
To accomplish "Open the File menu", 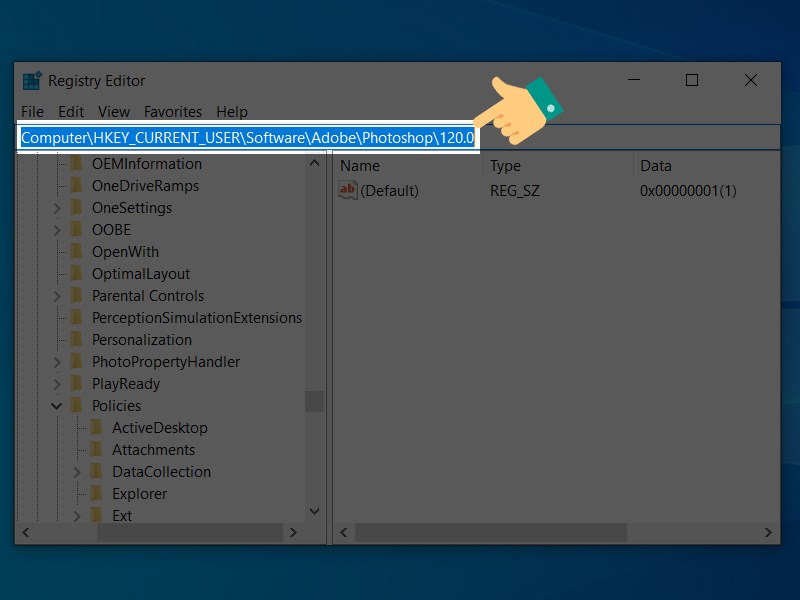I will pos(32,112).
